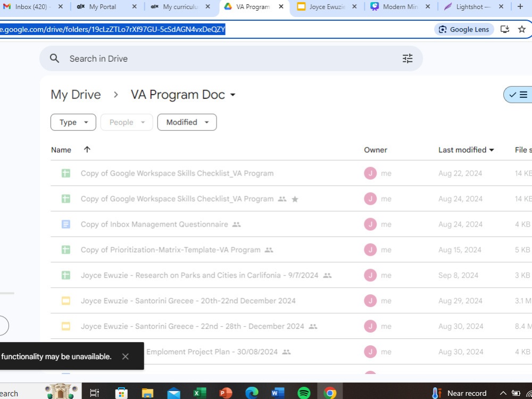The image size is (532, 399).
Task: Close the VA Program tab
Action: [x=281, y=6]
